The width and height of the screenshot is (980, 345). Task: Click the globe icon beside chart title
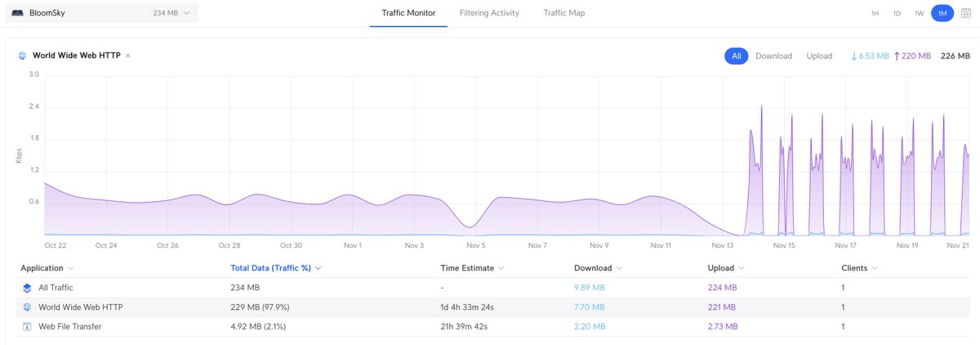(x=22, y=56)
